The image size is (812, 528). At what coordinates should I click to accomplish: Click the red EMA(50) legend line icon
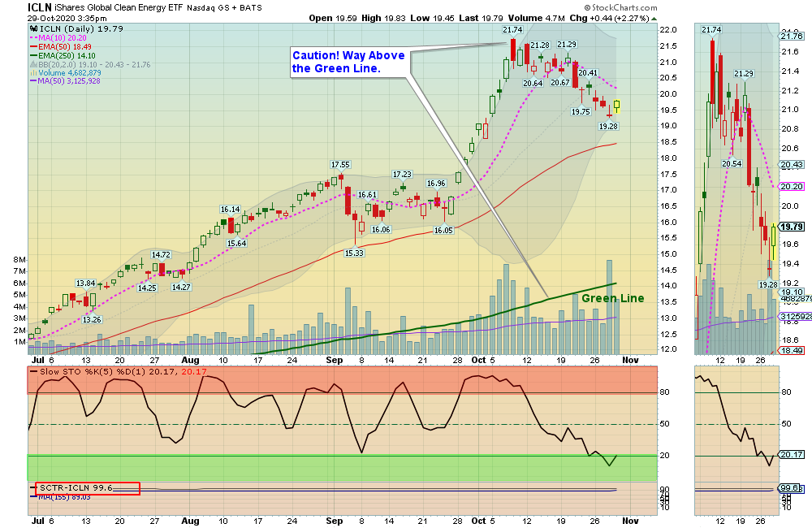click(33, 46)
